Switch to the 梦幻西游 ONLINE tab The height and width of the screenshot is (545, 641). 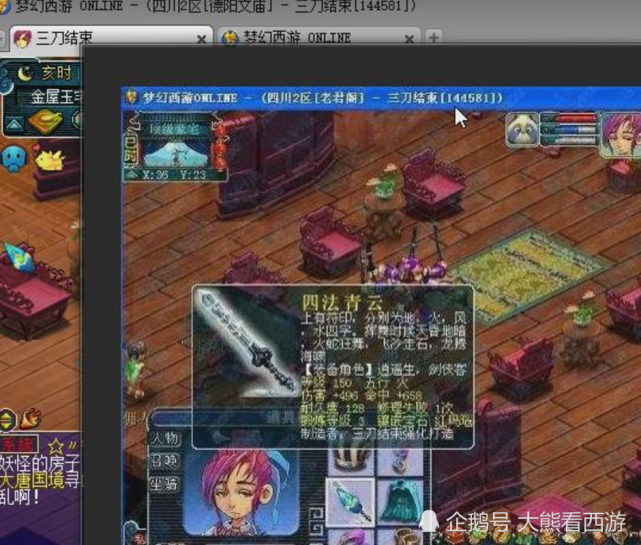[x=319, y=38]
